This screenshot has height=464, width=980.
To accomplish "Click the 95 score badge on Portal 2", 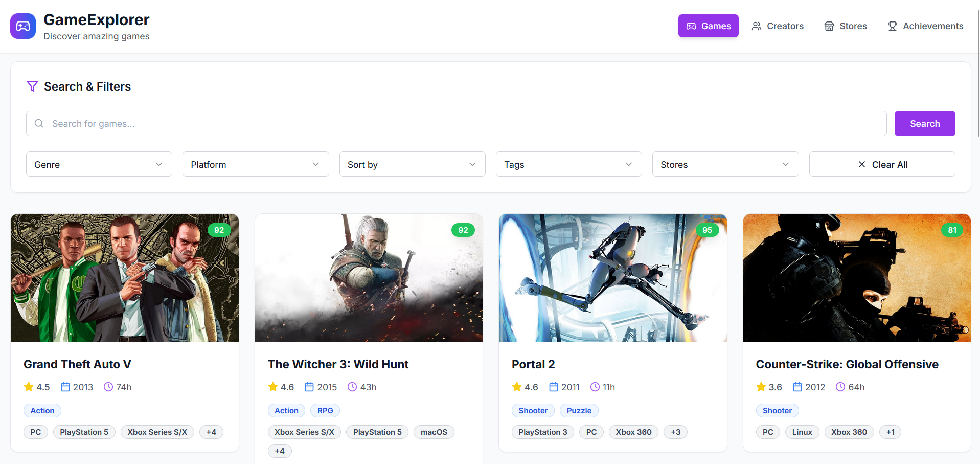I will coord(708,230).
